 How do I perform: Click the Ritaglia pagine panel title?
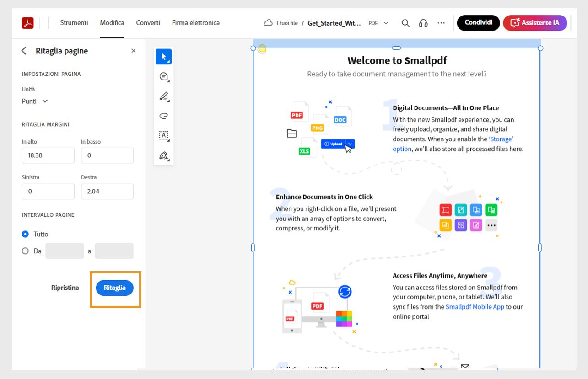tap(62, 51)
